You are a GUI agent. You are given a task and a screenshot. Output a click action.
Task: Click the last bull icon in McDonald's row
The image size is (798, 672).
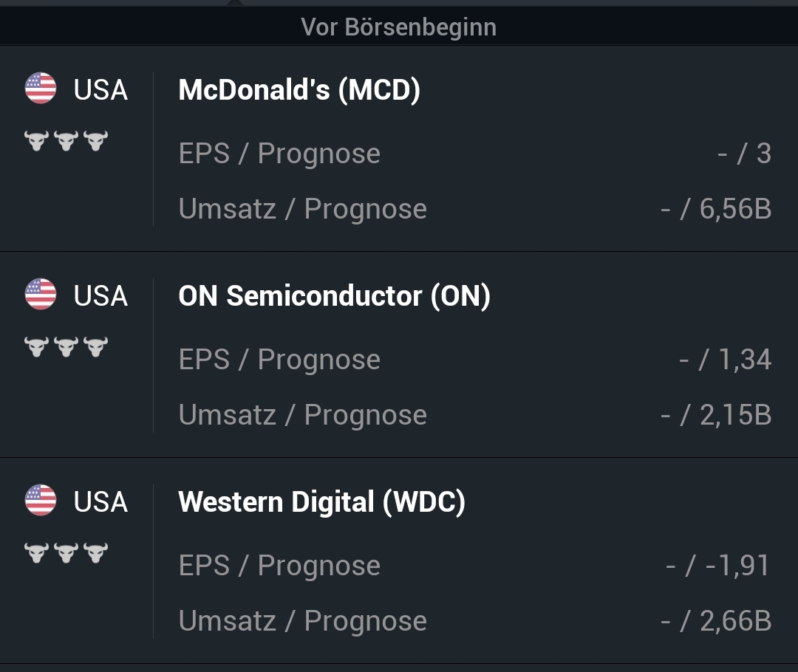(x=96, y=140)
